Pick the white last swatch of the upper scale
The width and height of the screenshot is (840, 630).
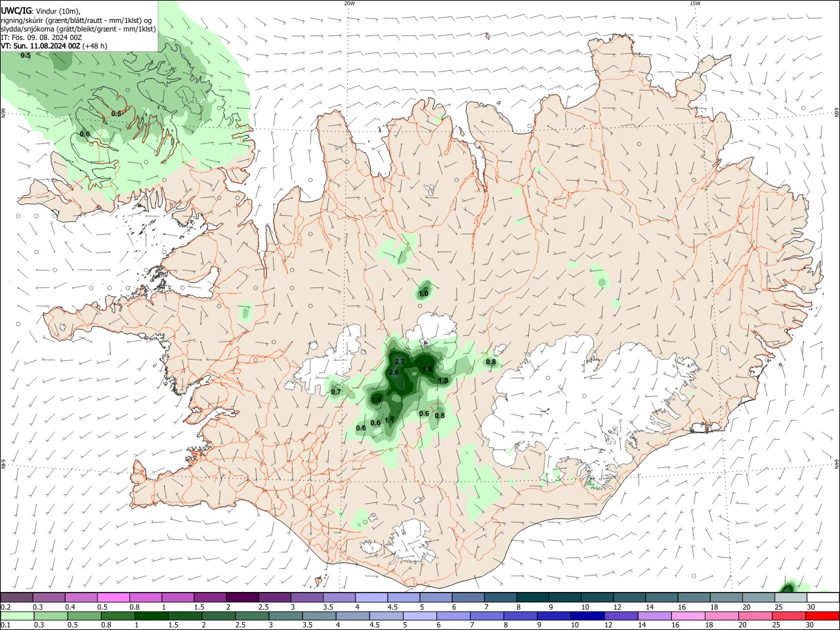pos(822,598)
